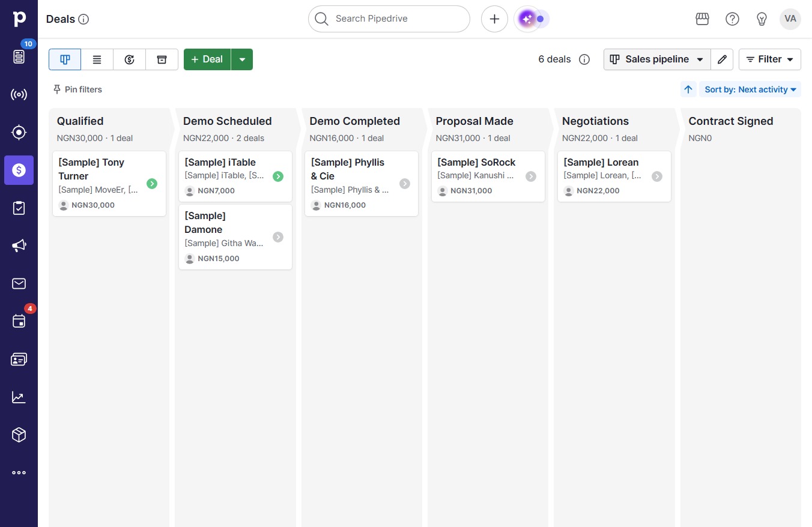Click the NGN7,000 value on iTable card

(216, 191)
